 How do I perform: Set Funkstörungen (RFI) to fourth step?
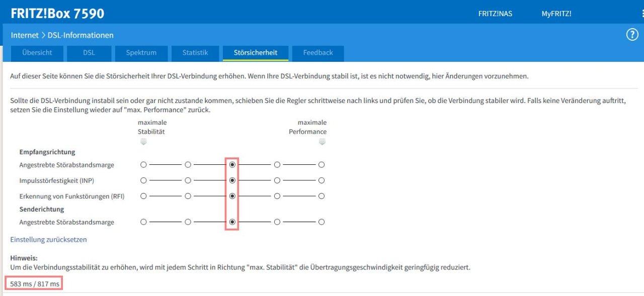pyautogui.click(x=277, y=196)
